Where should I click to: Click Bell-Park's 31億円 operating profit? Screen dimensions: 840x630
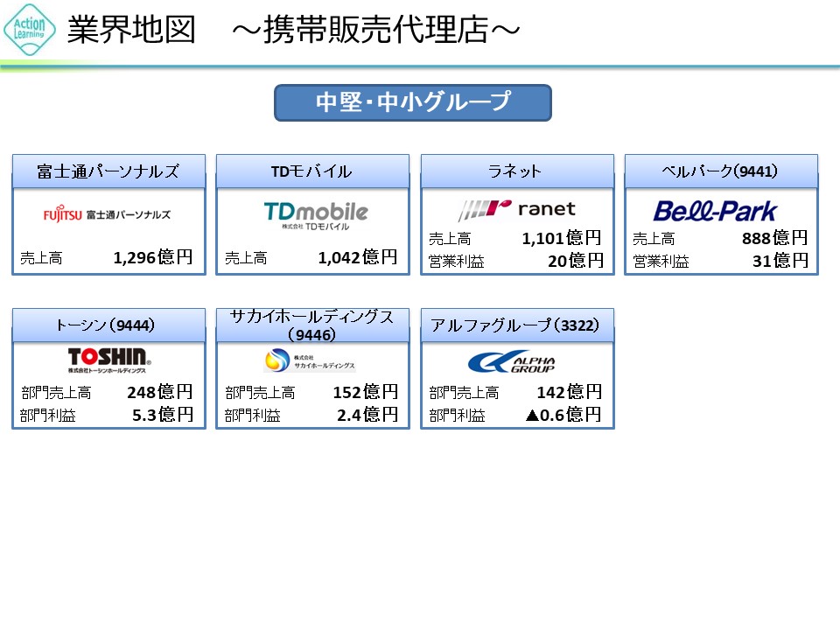pyautogui.click(x=780, y=261)
